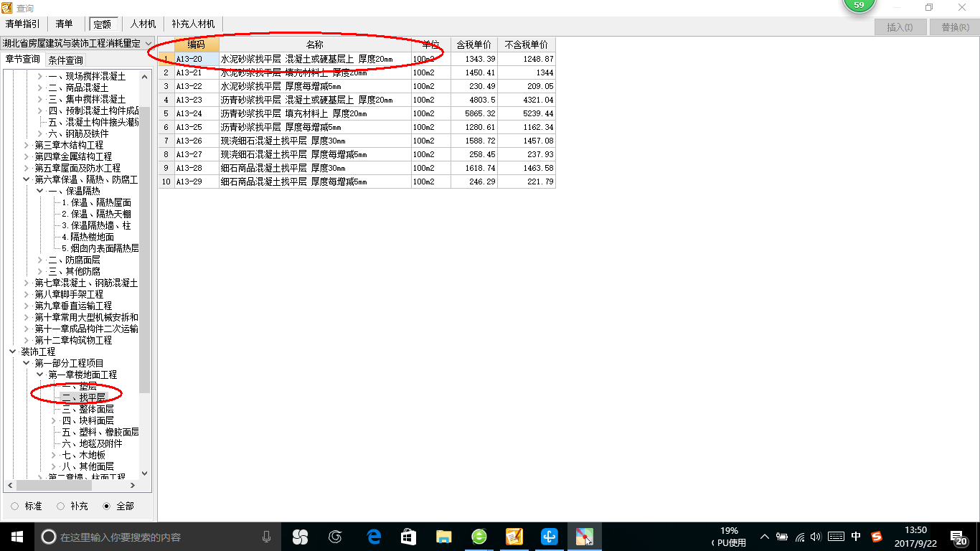This screenshot has width=980, height=551.
Task: Open the 补充人材机 tab
Action: coord(193,24)
